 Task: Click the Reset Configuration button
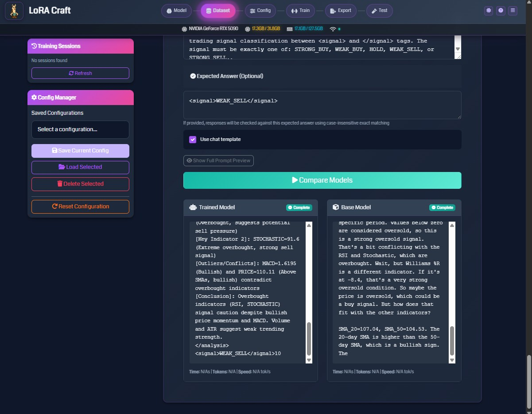80,207
